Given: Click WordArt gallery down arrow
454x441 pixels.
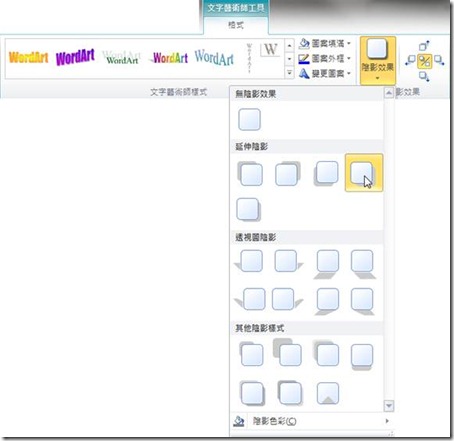Looking at the screenshot, I should click(289, 59).
